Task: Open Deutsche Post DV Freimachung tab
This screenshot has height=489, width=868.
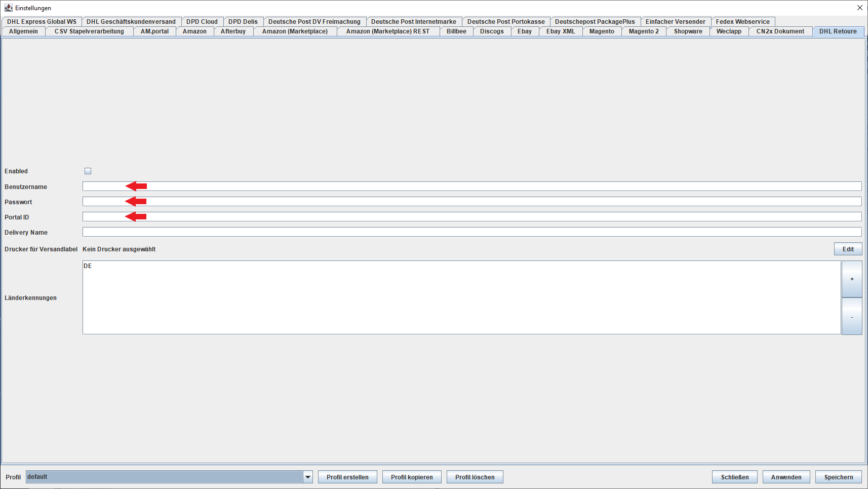Action: (x=314, y=22)
